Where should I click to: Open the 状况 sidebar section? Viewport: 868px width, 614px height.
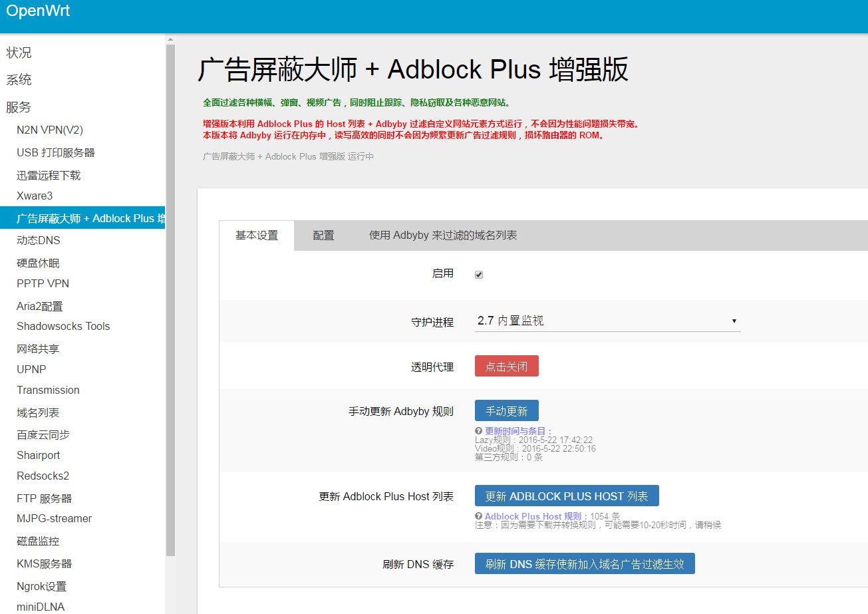point(19,53)
